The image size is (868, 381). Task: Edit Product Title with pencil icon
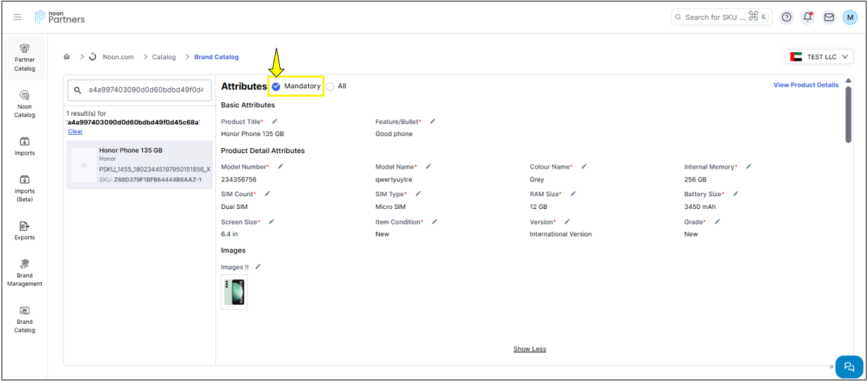point(275,121)
